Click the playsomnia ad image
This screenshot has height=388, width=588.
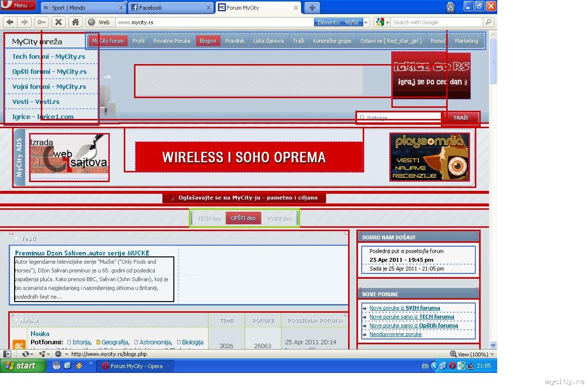click(430, 157)
